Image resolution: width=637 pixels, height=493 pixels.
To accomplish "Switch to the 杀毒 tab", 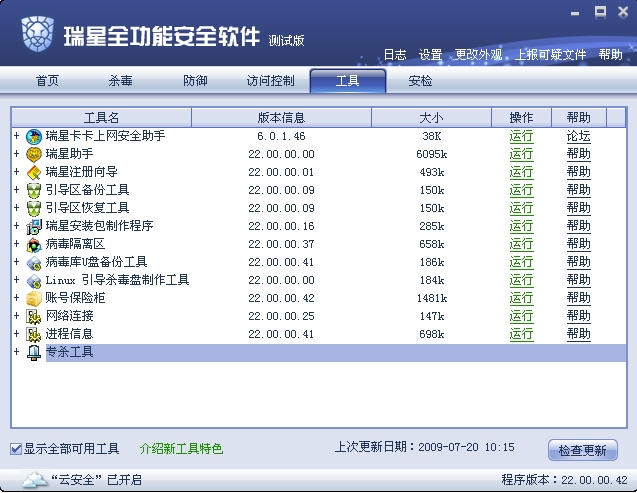I will point(120,81).
